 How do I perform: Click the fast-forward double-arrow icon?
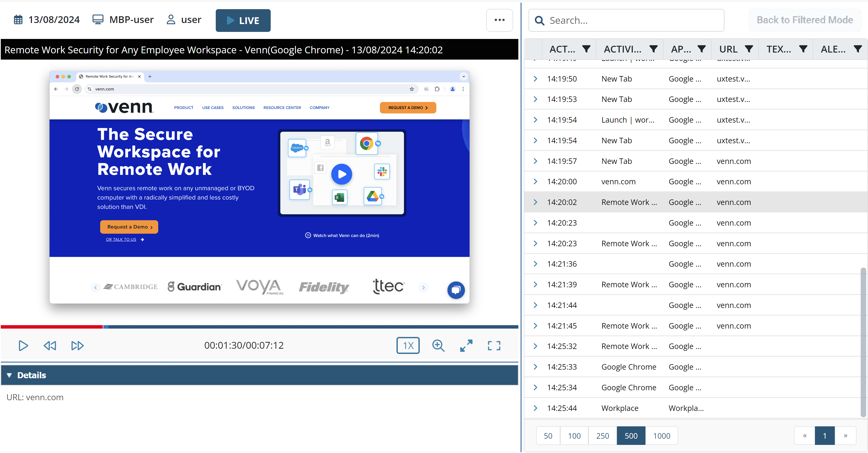tap(77, 346)
